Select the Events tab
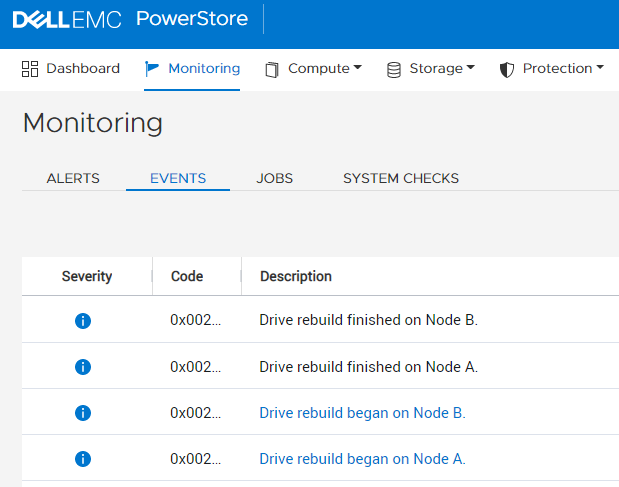The width and height of the screenshot is (619, 487). (178, 179)
